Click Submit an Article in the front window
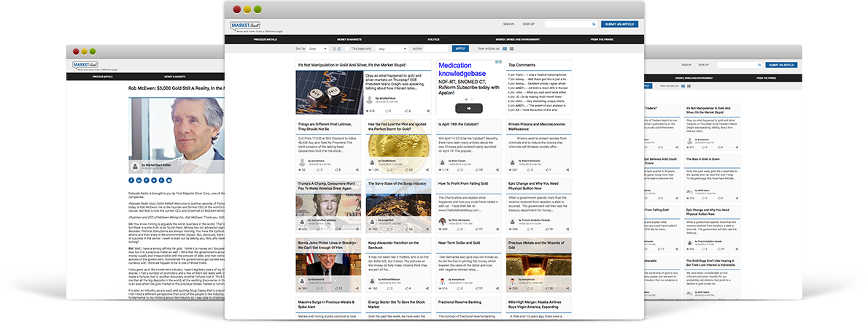868x325 pixels. [619, 24]
